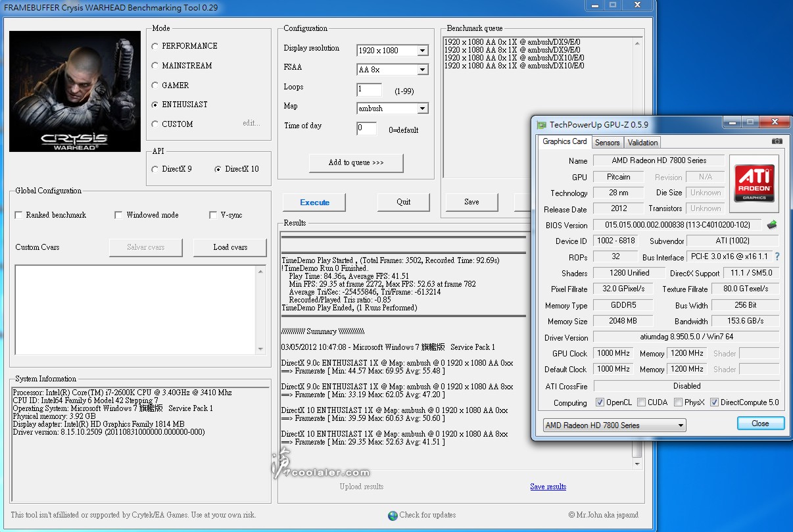
Task: Select the DX10 AA 8x queue entry
Action: 514,66
